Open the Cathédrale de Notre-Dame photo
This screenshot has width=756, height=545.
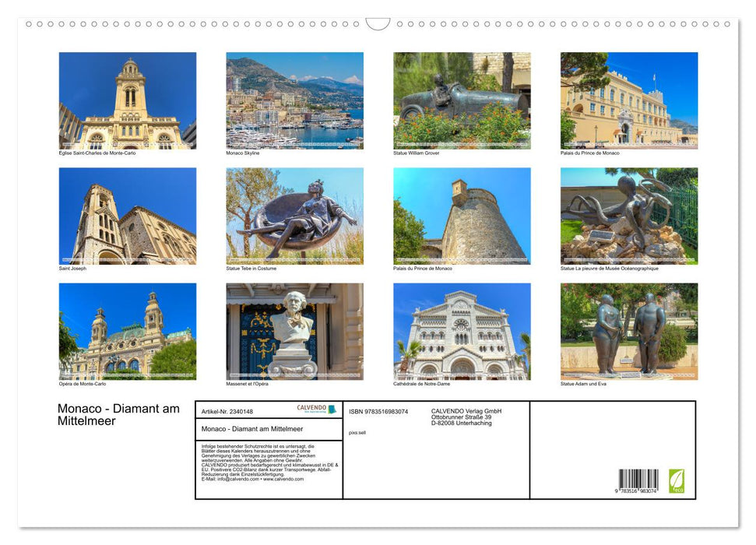(462, 332)
